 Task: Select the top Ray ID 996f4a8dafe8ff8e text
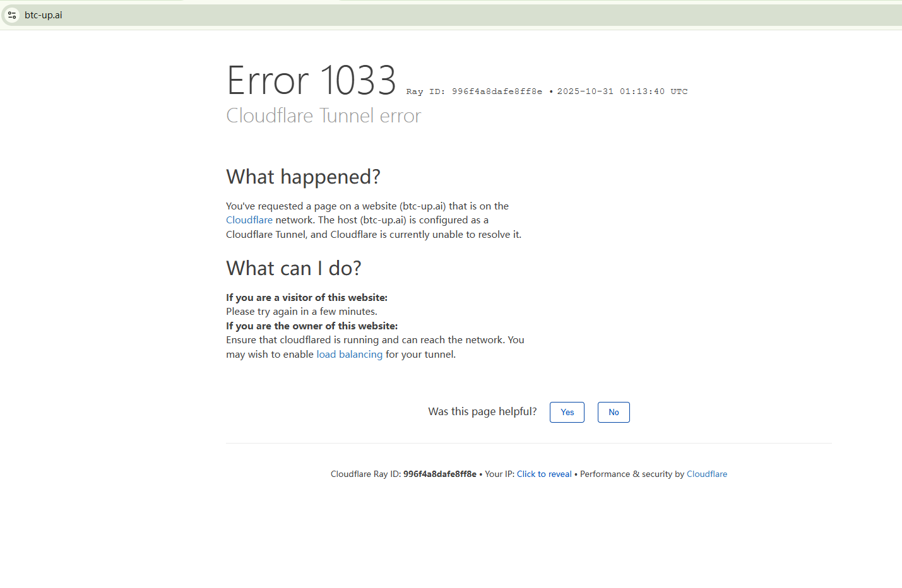click(x=474, y=91)
